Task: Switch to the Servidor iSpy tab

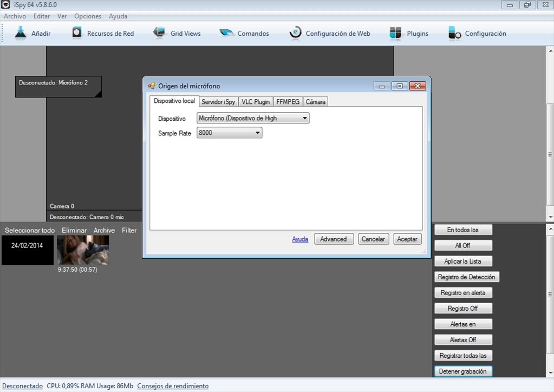Action: tap(218, 102)
